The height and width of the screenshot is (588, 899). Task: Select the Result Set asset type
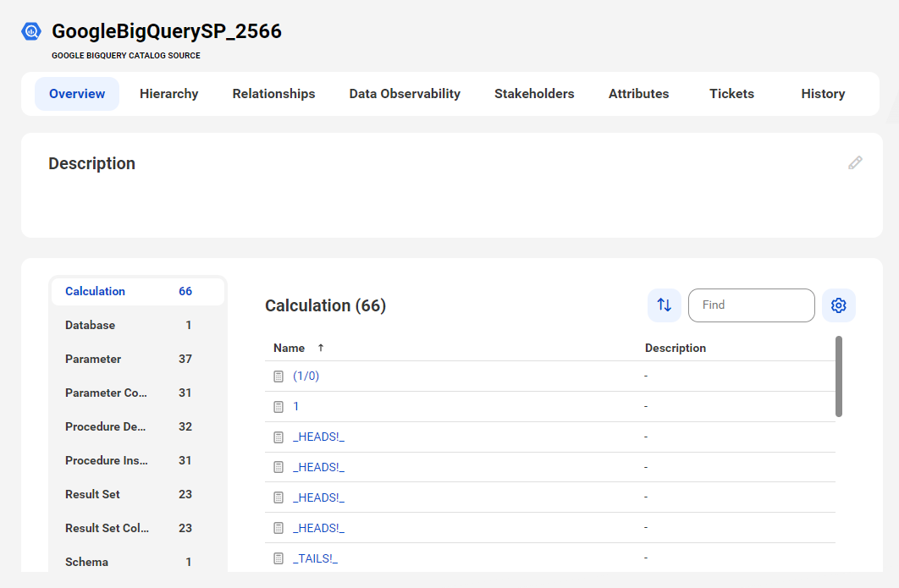point(138,494)
